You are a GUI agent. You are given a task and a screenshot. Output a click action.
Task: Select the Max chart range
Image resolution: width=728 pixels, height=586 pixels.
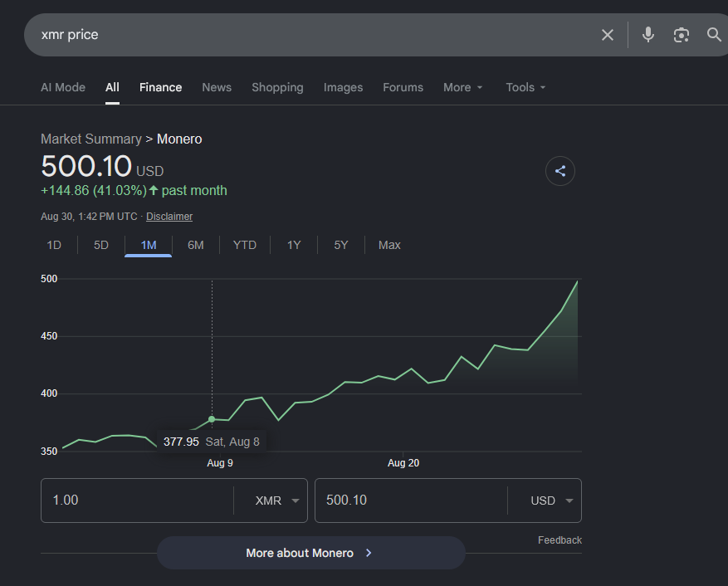pyautogui.click(x=389, y=245)
